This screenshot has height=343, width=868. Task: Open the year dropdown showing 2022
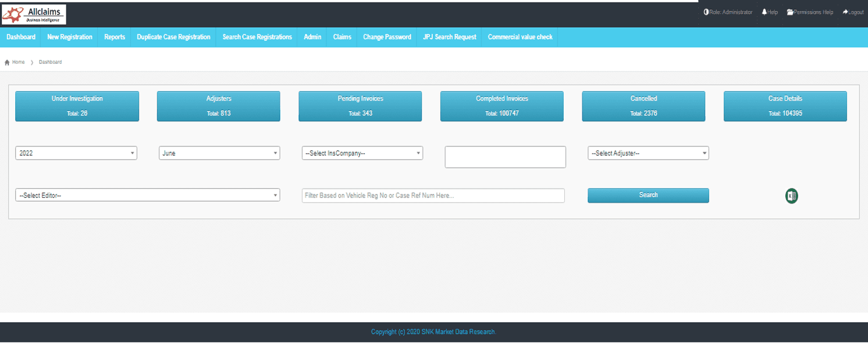tap(76, 153)
